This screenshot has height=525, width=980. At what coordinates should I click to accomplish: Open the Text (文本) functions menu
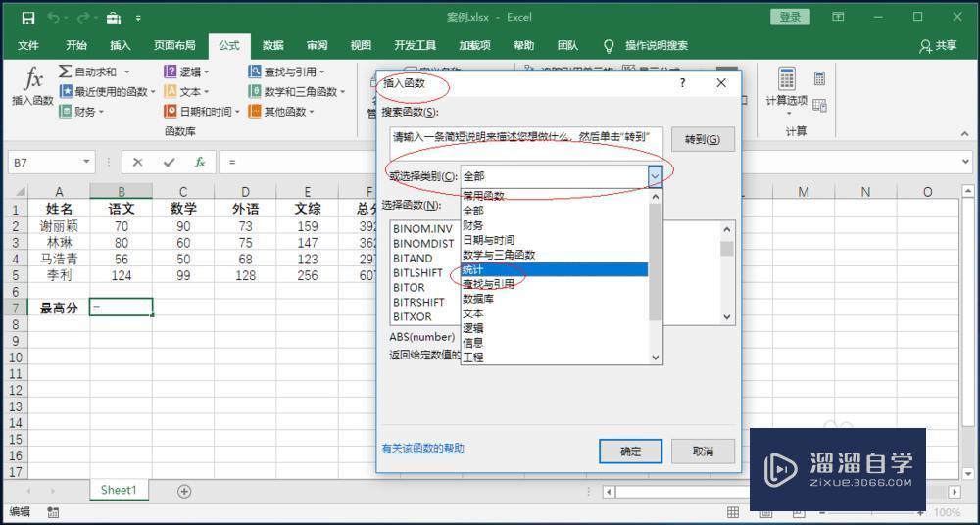click(x=186, y=92)
